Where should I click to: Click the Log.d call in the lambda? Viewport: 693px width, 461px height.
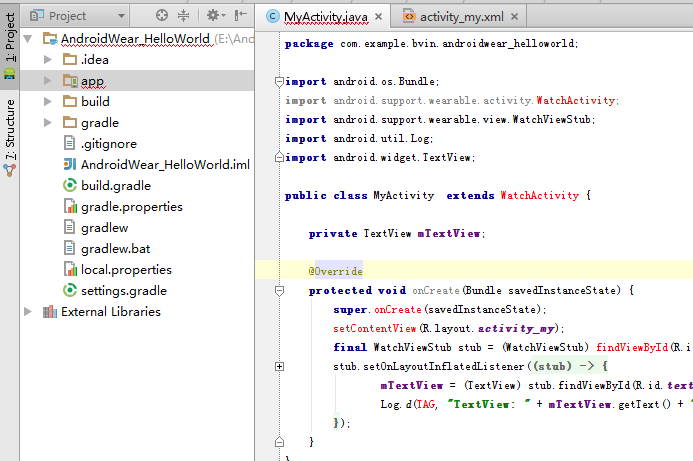tap(396, 404)
